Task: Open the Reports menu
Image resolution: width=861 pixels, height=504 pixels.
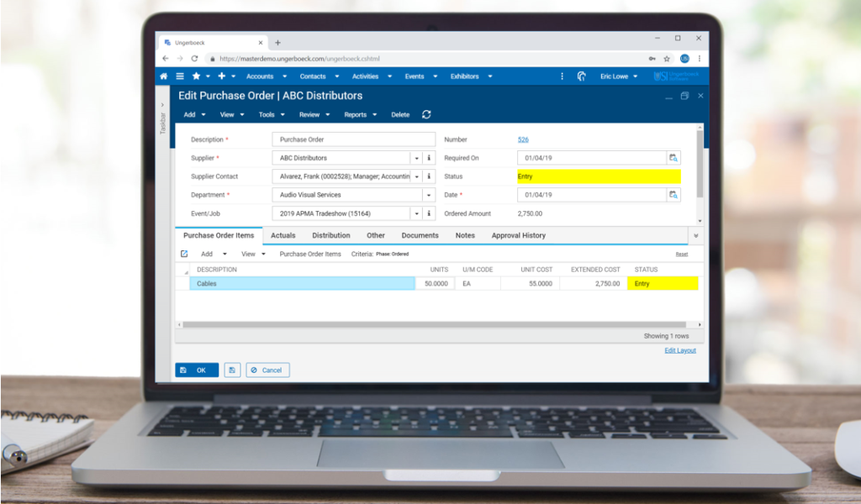Action: [360, 115]
